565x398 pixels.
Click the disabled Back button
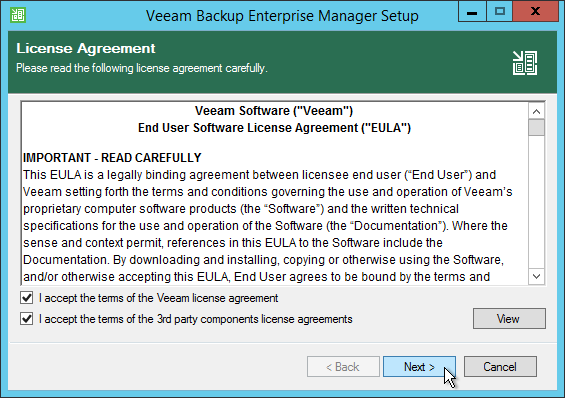[343, 367]
